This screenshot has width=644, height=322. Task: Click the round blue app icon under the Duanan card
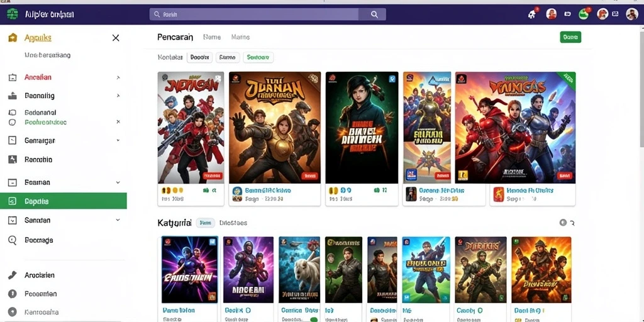coord(237,191)
